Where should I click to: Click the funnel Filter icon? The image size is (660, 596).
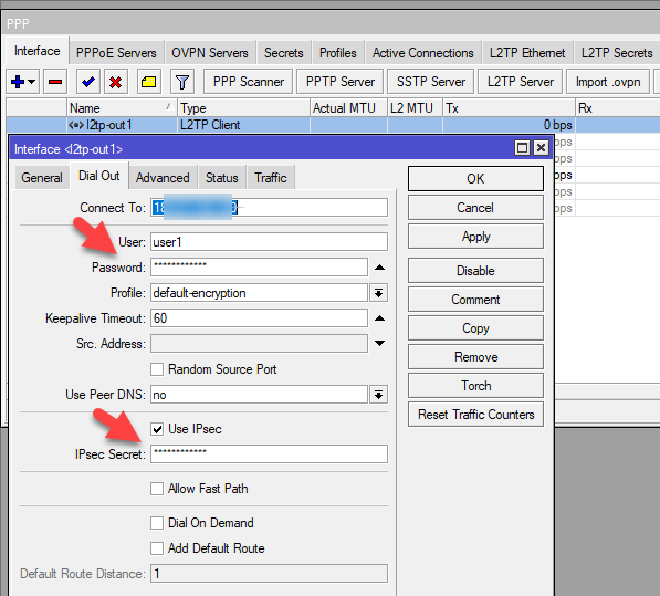[x=182, y=82]
